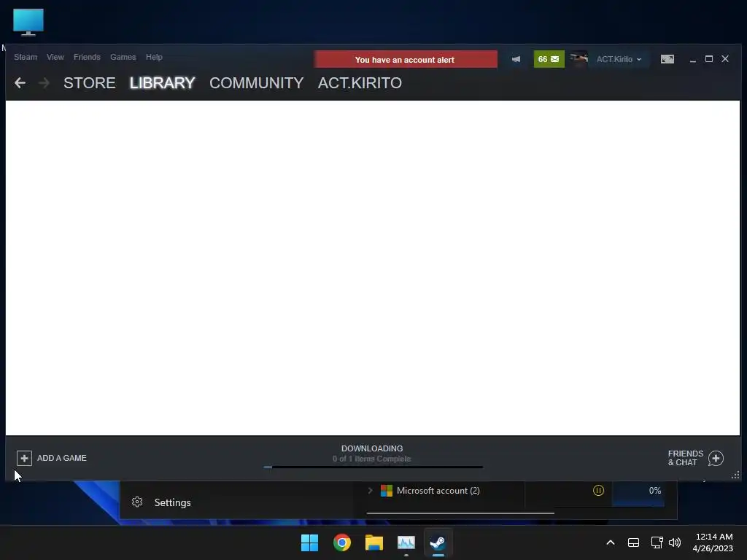Click the Friends chat plus bubble icon
The height and width of the screenshot is (560, 747).
point(716,458)
